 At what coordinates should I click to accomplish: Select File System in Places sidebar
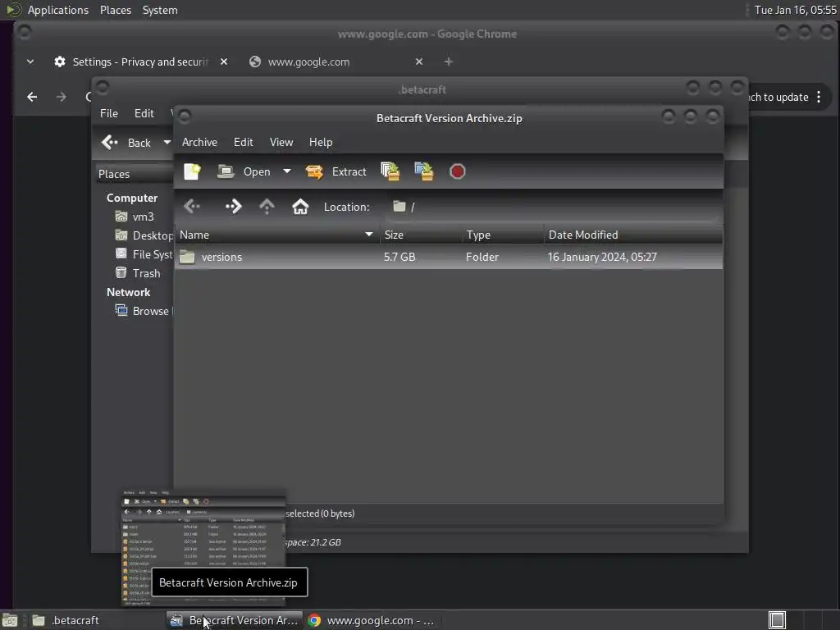pos(144,254)
